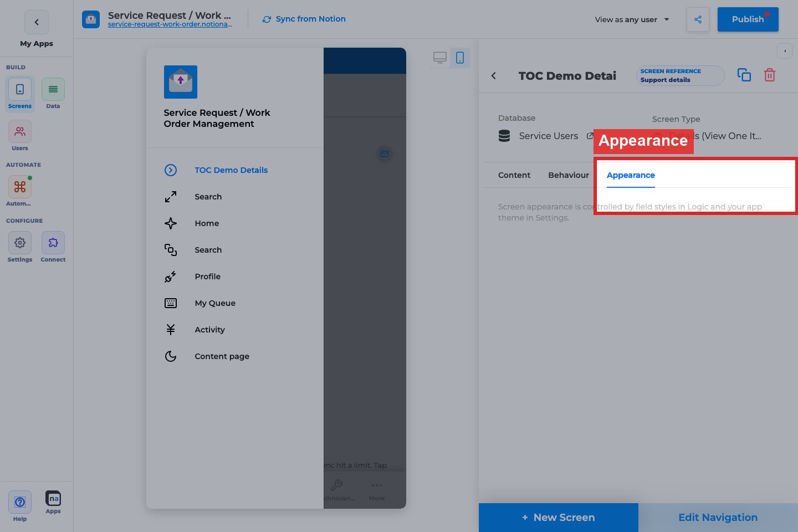798x532 pixels.
Task: Edit Screen Reference Support details field
Action: point(681,75)
